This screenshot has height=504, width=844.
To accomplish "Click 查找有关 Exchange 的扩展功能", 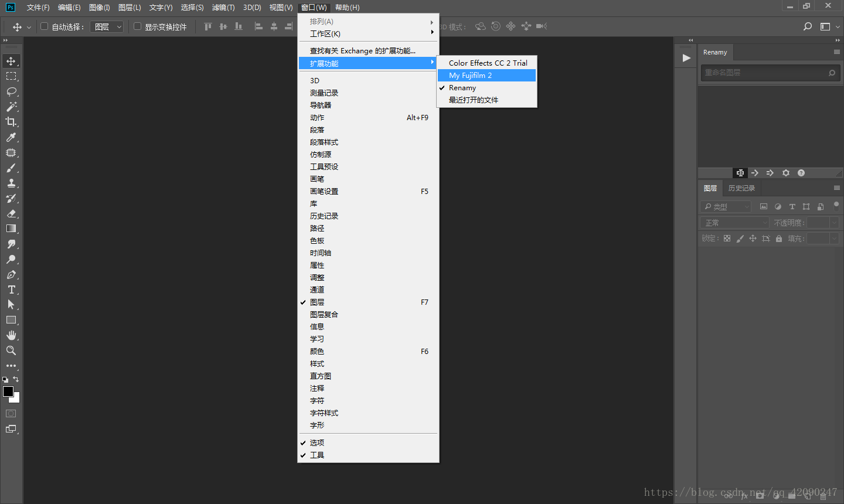I will [x=368, y=51].
